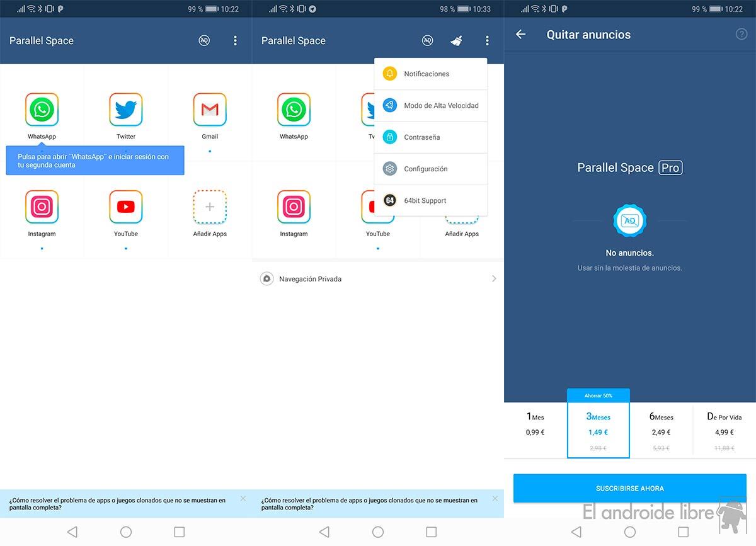This screenshot has width=756, height=546.
Task: Open Navegación Privada row
Action: pos(378,278)
